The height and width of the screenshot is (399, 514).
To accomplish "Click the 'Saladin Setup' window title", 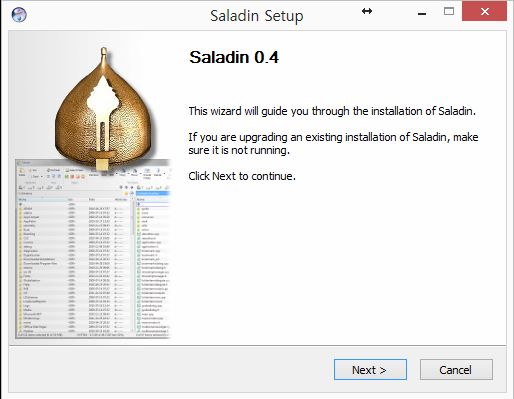I will (x=257, y=15).
